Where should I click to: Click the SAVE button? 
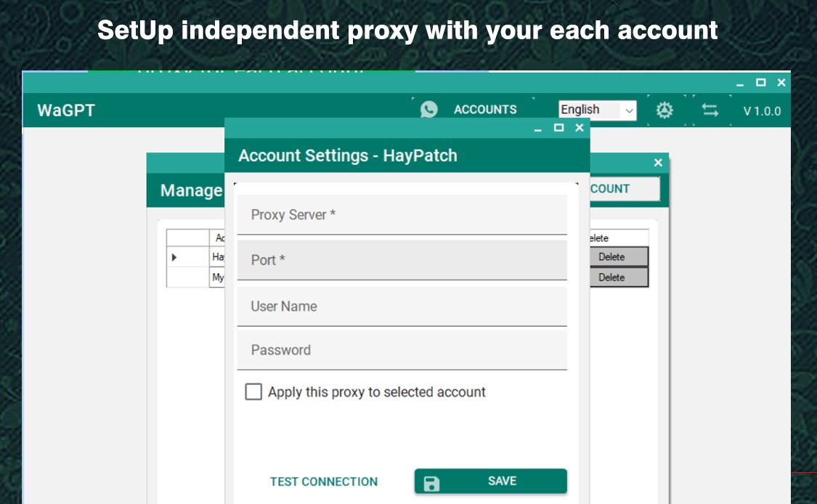490,481
